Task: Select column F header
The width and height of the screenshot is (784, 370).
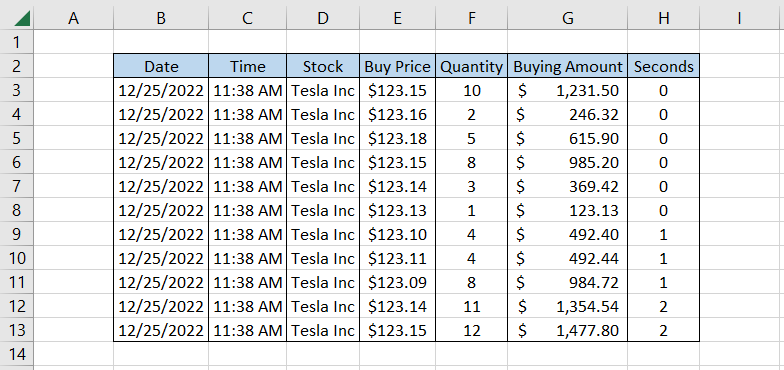Action: pos(472,18)
